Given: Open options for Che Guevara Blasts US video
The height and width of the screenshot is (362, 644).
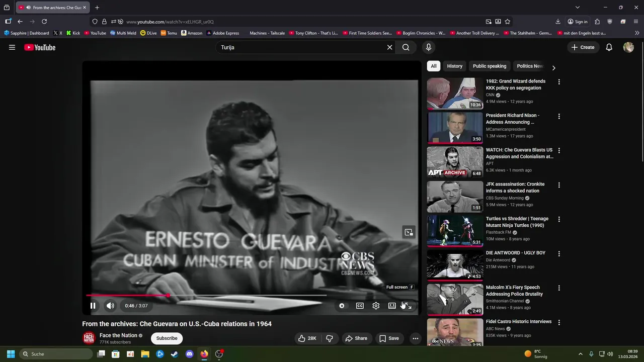Looking at the screenshot, I should (x=559, y=150).
